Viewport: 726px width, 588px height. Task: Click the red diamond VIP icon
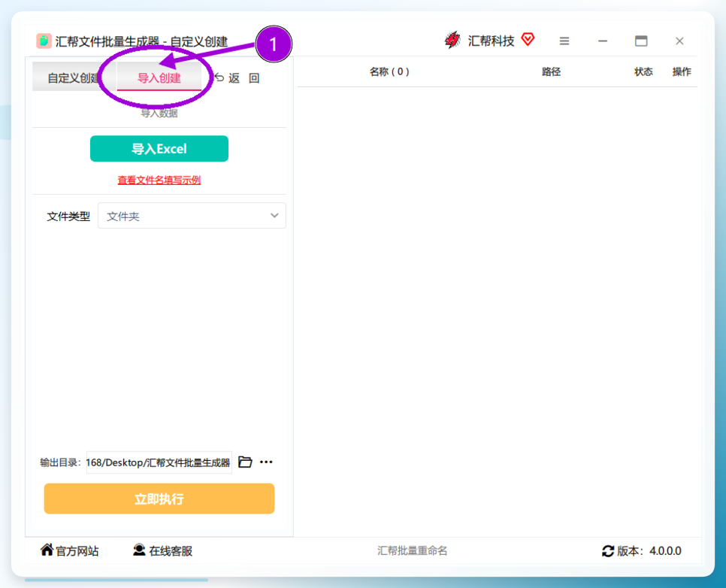(x=528, y=39)
